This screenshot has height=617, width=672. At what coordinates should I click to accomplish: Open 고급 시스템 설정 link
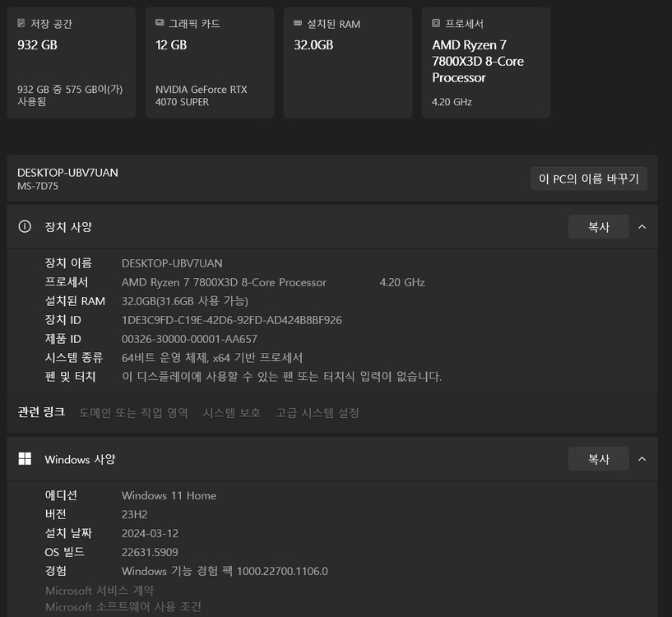point(317,412)
